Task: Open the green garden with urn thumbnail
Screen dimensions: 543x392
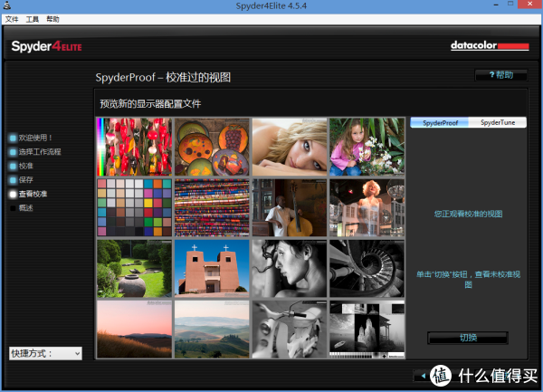Action: point(134,268)
